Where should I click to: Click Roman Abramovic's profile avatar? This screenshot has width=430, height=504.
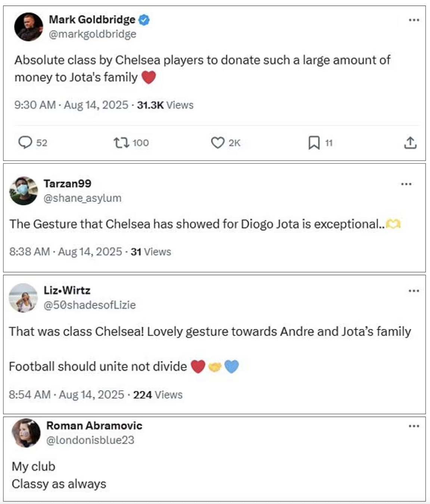pos(26,433)
